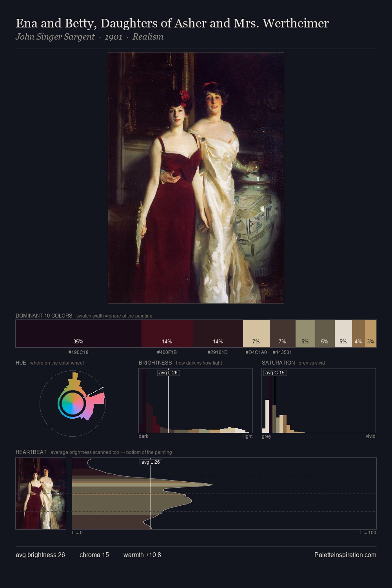Click the 'dark' brightness axis label
This screenshot has height=588, width=392.
pos(143,436)
